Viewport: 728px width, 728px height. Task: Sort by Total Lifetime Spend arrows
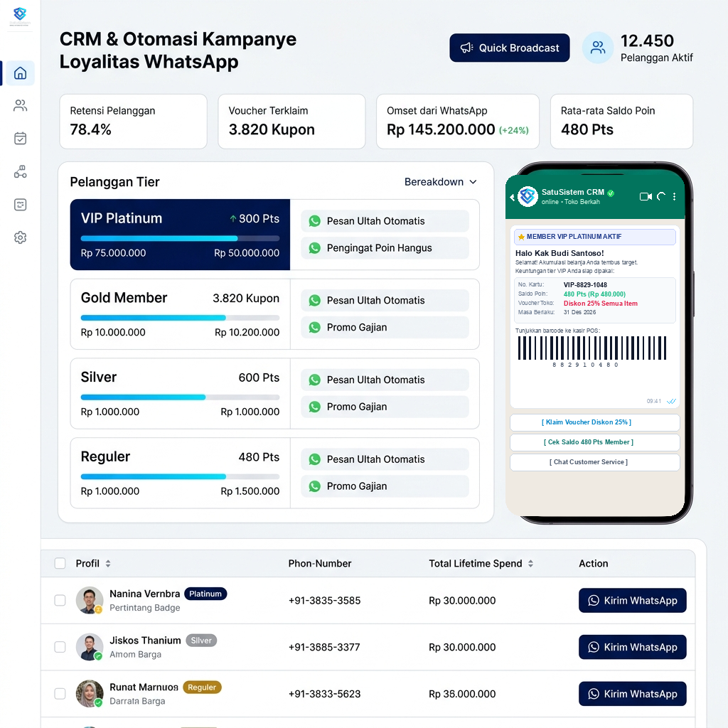(x=530, y=564)
